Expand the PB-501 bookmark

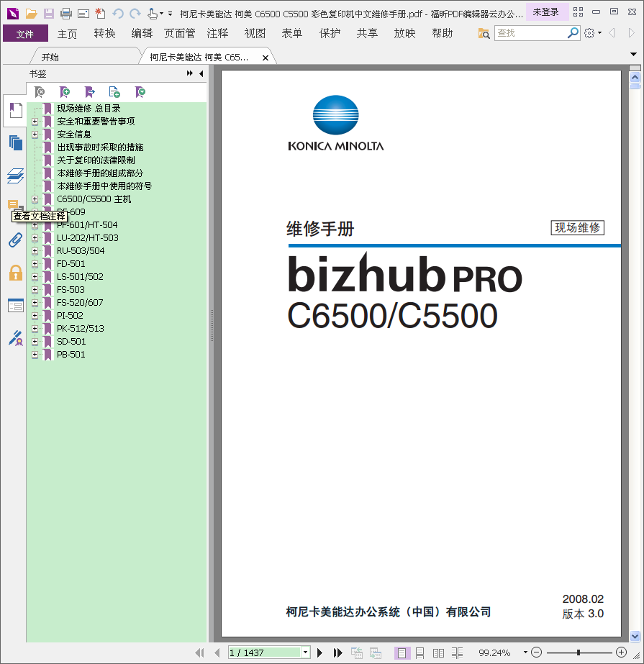click(x=35, y=355)
